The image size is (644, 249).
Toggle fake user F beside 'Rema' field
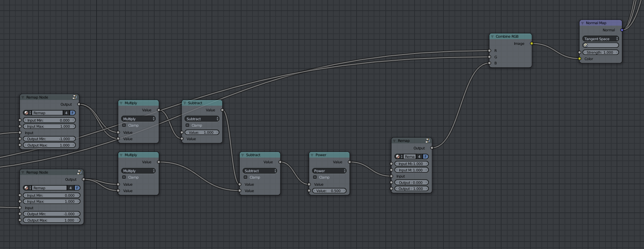[x=426, y=157]
